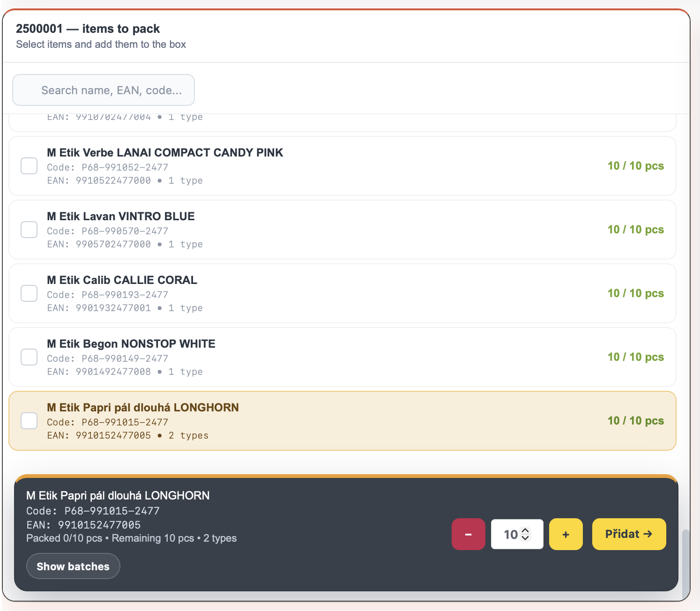700x611 pixels.
Task: Check the Begon NONSTOP WHITE checkbox
Action: coord(29,357)
